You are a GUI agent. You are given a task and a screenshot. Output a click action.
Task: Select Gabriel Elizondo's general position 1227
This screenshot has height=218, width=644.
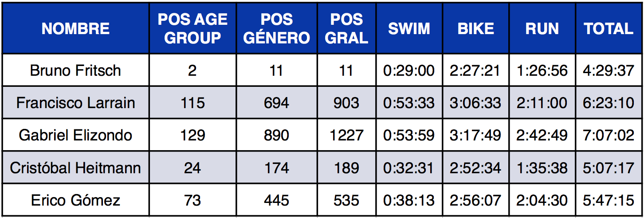point(346,135)
